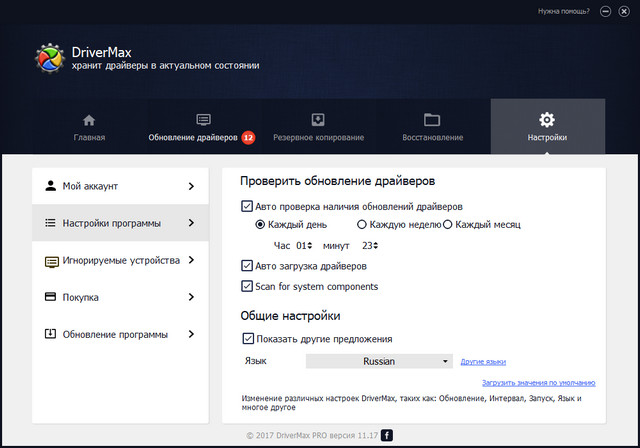The height and width of the screenshot is (448, 640).
Task: Click the red 12 updates badge
Action: 248,137
